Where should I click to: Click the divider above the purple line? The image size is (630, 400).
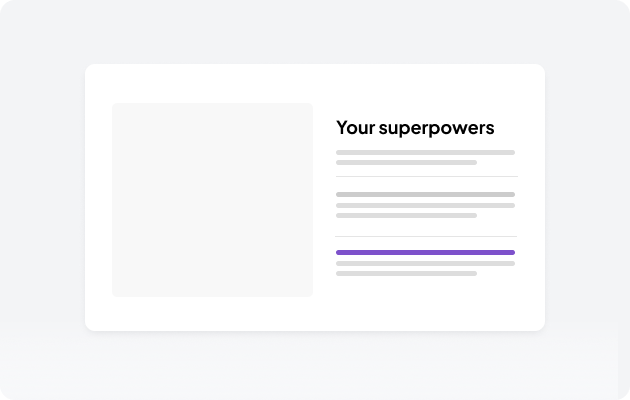[x=425, y=236]
